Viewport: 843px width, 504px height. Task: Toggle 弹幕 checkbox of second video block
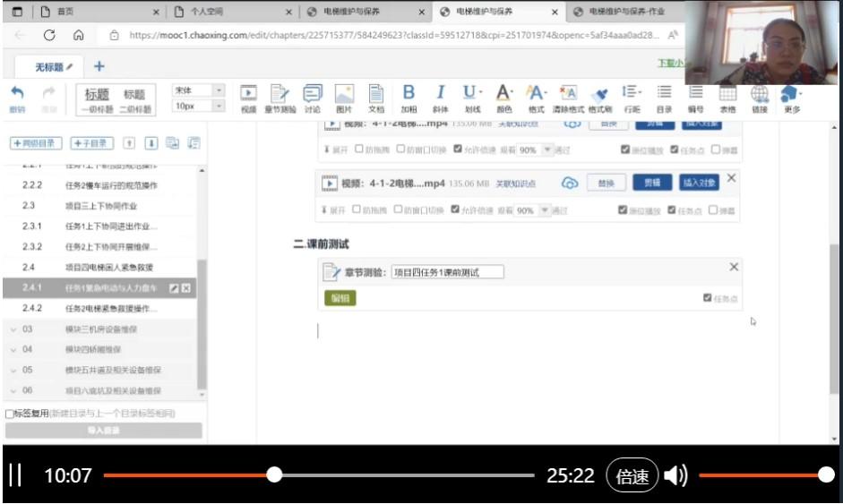[713, 210]
